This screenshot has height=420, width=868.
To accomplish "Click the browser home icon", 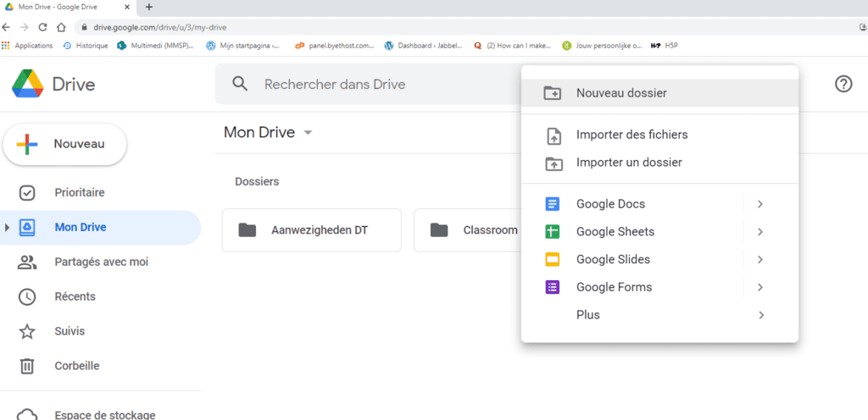I will point(61,27).
